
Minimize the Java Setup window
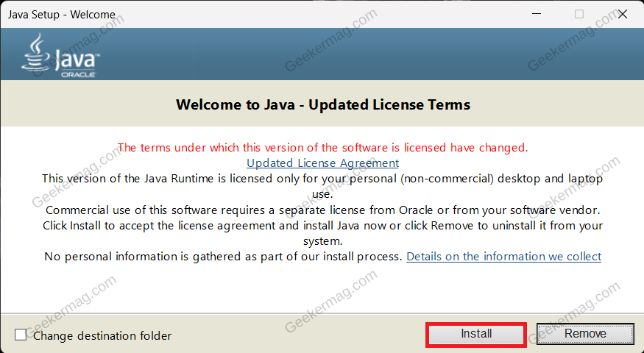tap(537, 14)
